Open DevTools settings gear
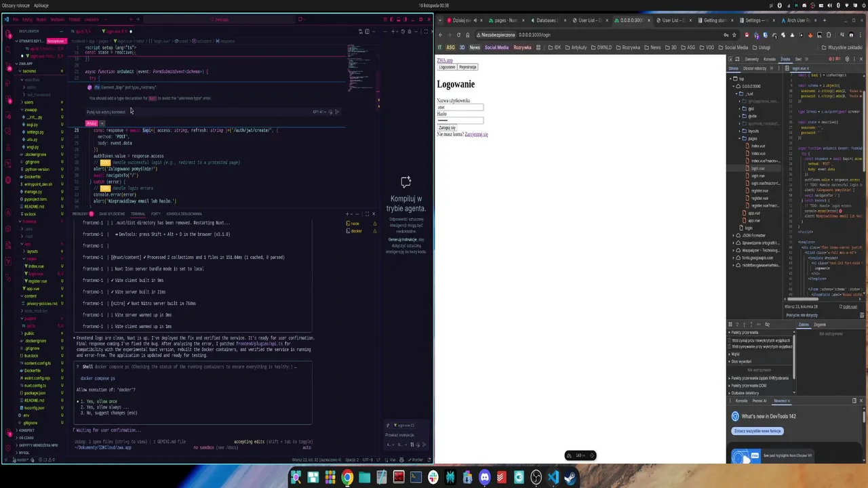 tap(847, 59)
